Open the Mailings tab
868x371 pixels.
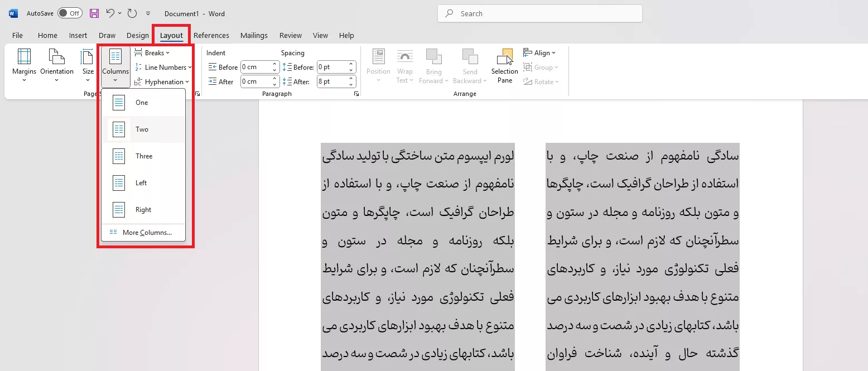coord(254,35)
